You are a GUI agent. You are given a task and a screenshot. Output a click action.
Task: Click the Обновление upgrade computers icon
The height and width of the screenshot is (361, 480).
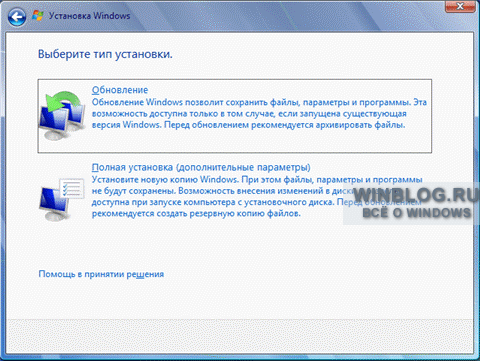[62, 115]
